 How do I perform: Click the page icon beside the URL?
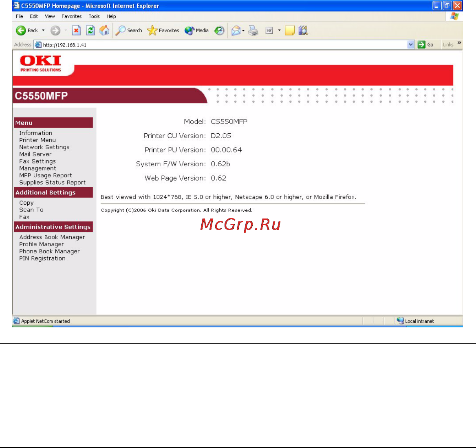tap(38, 45)
